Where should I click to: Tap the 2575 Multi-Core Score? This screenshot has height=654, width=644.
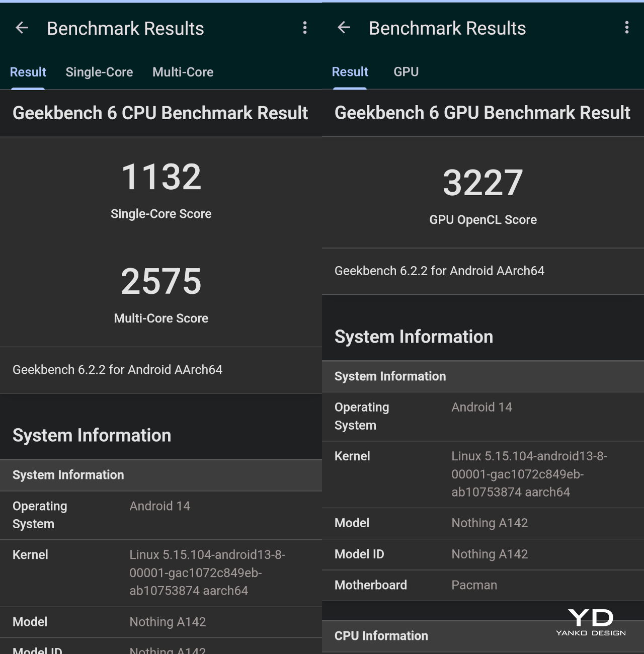click(161, 282)
